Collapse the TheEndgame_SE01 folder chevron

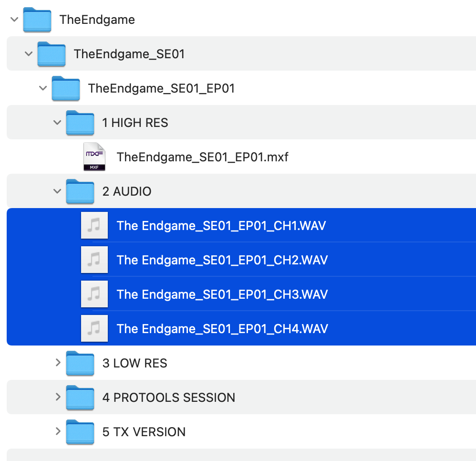29,54
